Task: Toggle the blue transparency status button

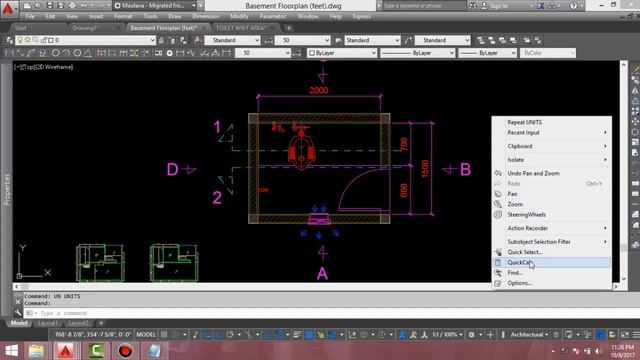Action: point(309,335)
